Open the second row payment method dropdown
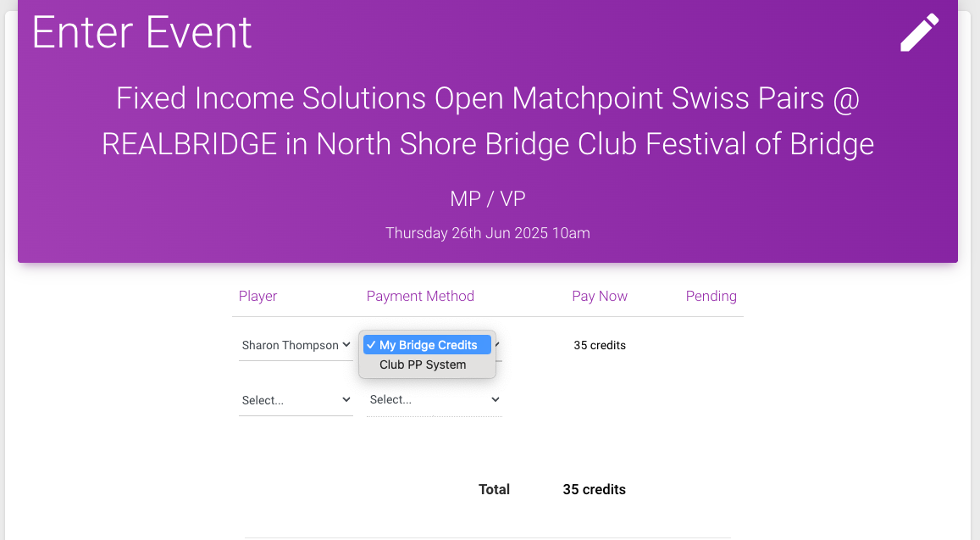Viewport: 980px width, 540px height. pos(435,399)
